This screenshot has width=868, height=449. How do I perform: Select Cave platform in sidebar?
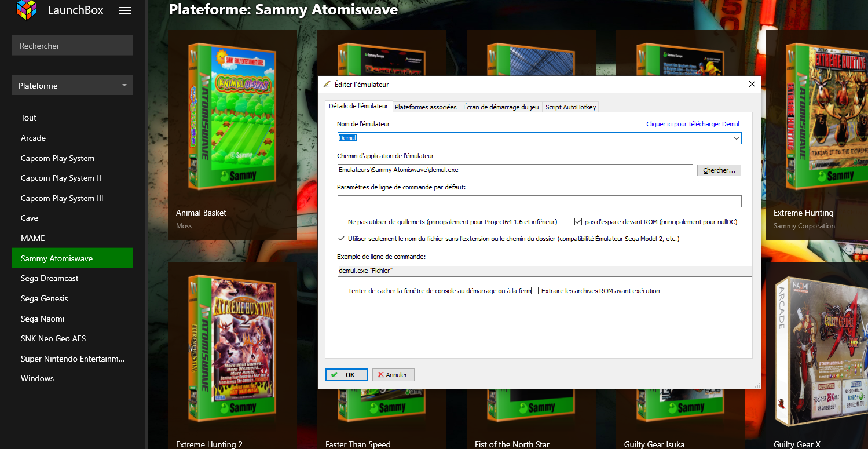click(72, 218)
